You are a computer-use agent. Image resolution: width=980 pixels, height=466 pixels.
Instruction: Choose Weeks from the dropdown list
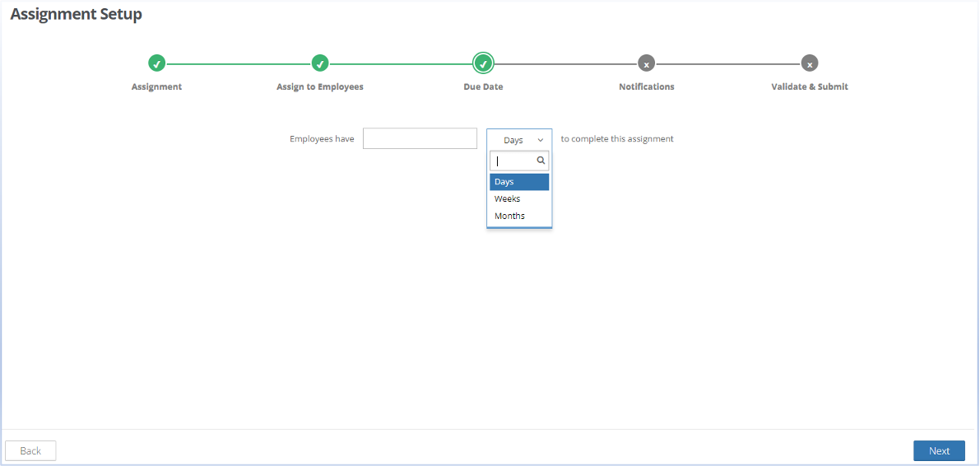coord(519,199)
